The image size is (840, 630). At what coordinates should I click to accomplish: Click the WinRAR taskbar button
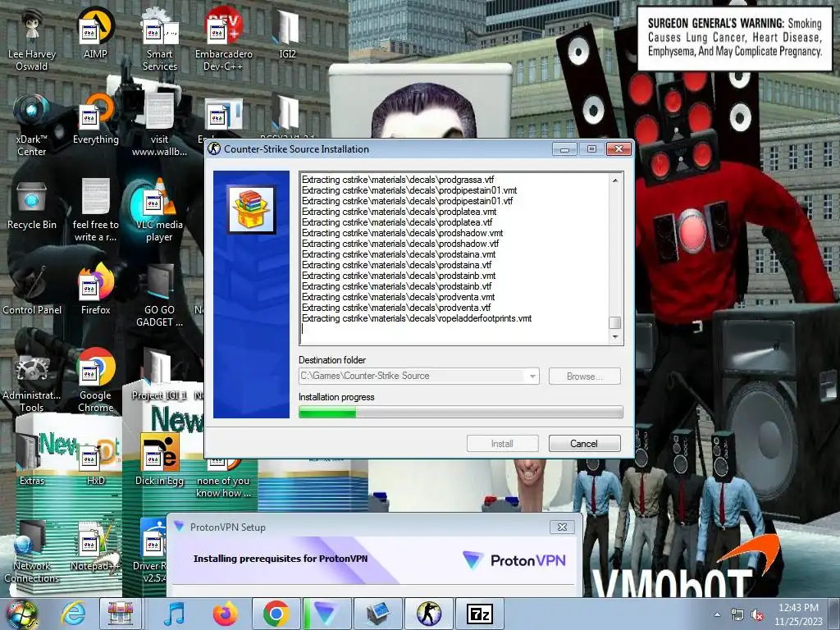[x=120, y=614]
